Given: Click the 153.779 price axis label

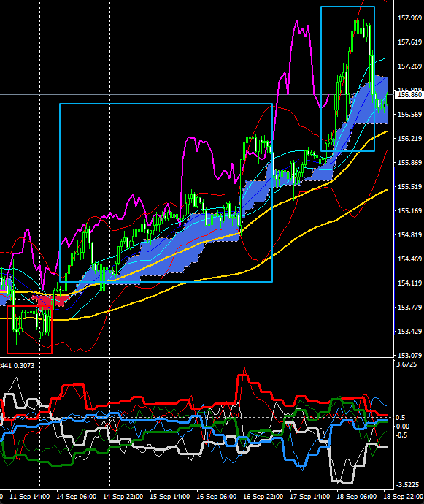Looking at the screenshot, I should click(x=409, y=308).
